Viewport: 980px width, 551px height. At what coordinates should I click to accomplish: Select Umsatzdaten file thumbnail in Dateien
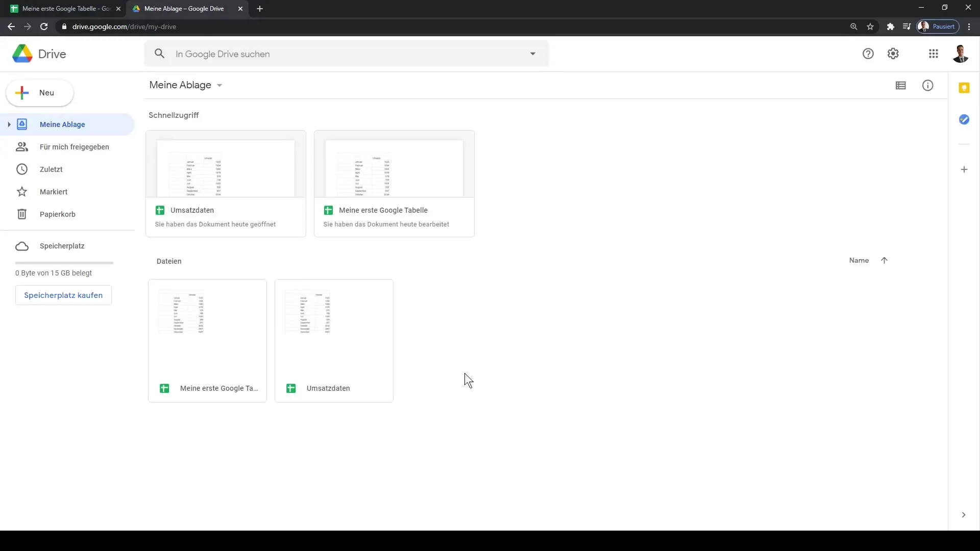pos(334,327)
